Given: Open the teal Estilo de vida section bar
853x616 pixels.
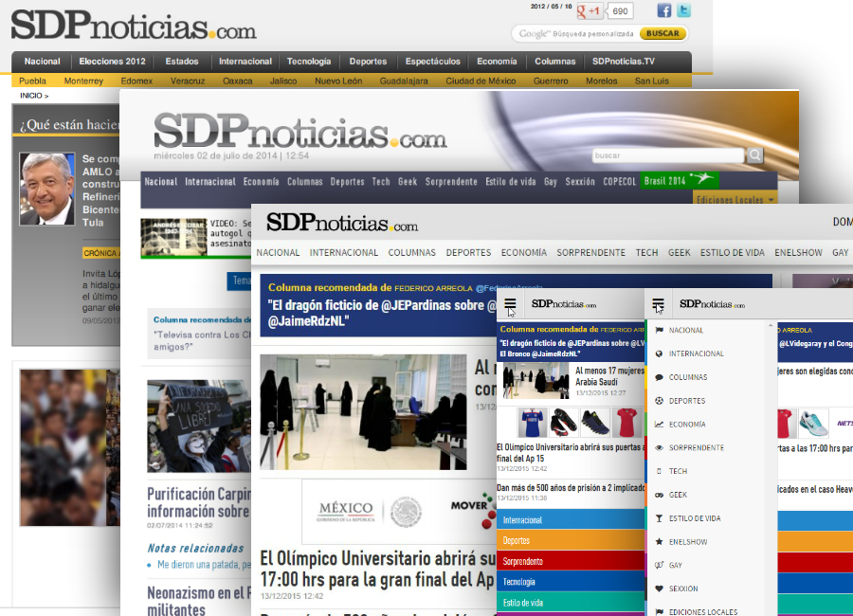Looking at the screenshot, I should pos(571,603).
